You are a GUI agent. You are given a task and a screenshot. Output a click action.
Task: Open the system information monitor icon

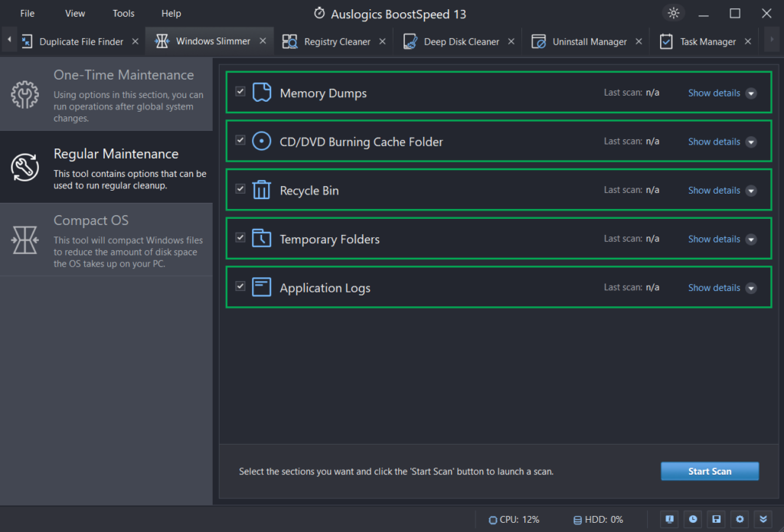669,519
